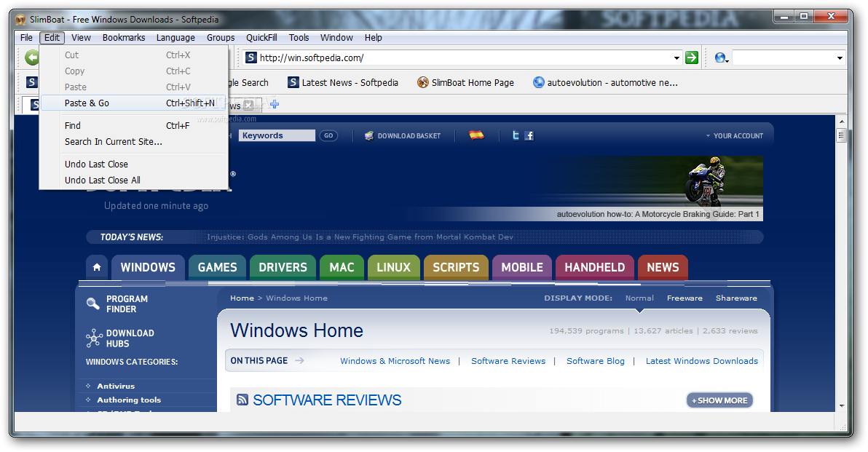This screenshot has width=868, height=452.
Task: Open the Help menu
Action: click(373, 38)
